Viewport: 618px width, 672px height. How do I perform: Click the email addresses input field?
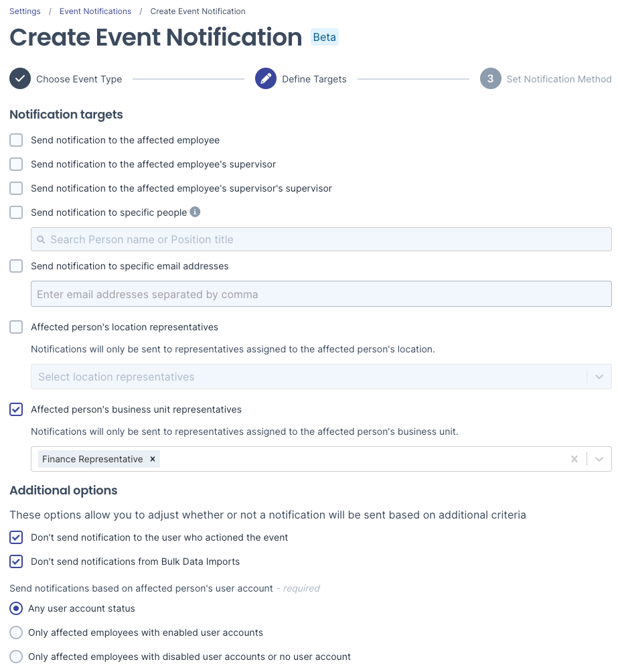point(321,293)
